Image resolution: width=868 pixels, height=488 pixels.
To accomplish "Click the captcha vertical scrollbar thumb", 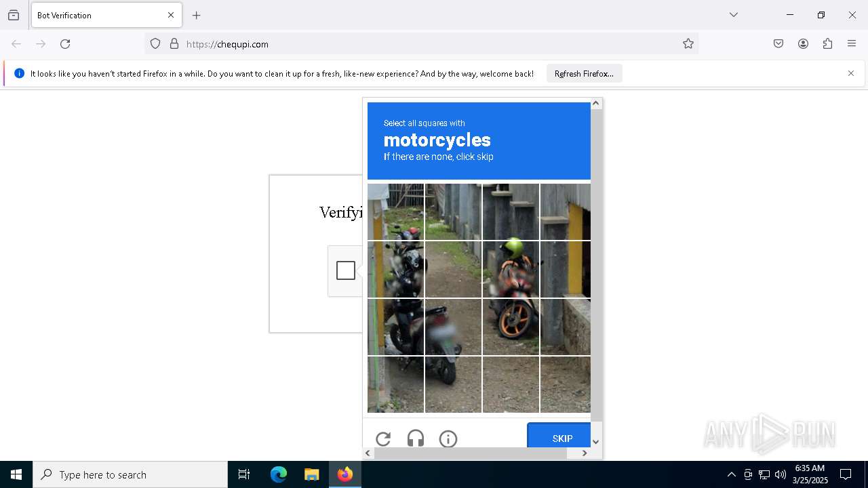I will pyautogui.click(x=596, y=265).
